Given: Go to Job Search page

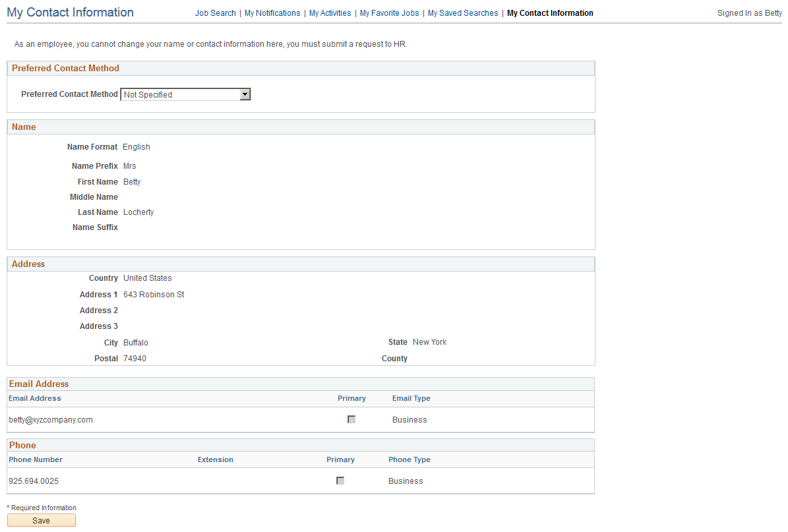Looking at the screenshot, I should pos(215,13).
